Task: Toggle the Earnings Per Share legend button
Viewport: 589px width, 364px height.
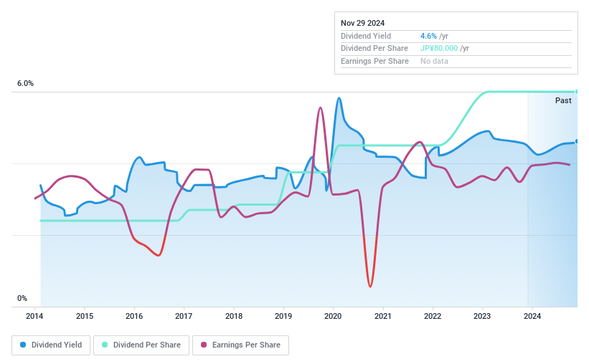Action: tap(240, 345)
